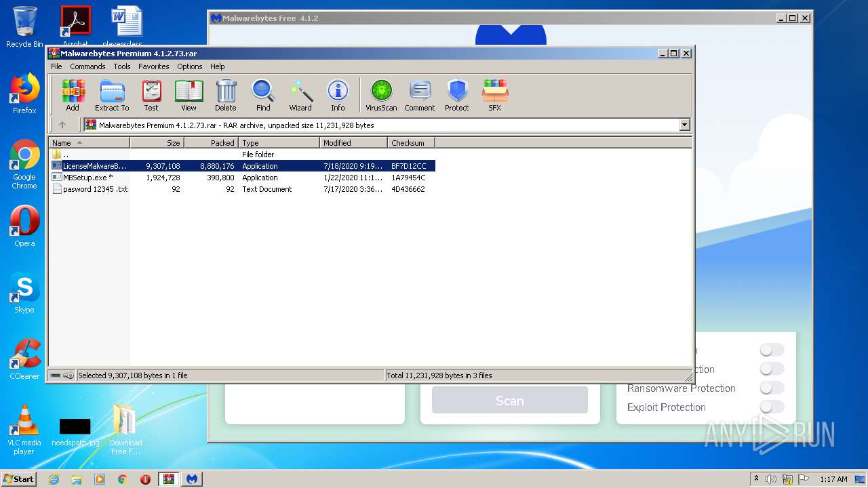Image resolution: width=868 pixels, height=488 pixels.
Task: Open the Wizard tool
Action: click(300, 95)
